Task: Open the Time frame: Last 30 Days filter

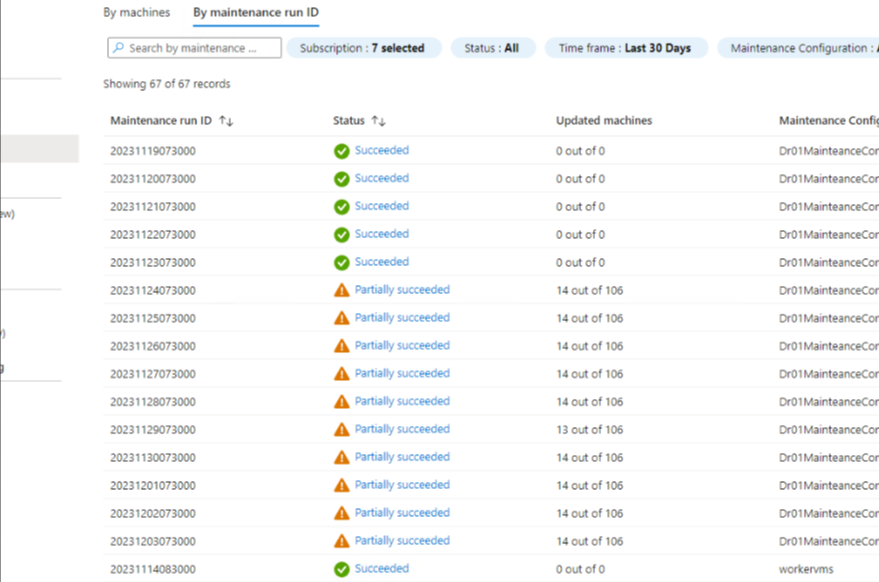Action: [x=625, y=48]
